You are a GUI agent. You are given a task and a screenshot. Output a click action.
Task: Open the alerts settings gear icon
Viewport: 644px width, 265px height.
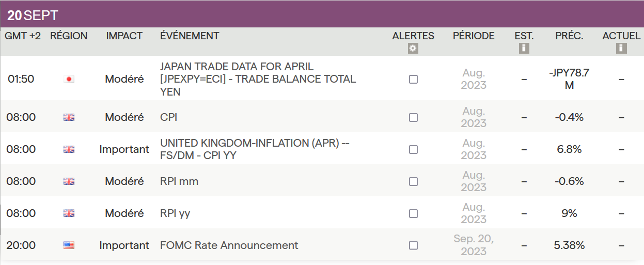[413, 48]
